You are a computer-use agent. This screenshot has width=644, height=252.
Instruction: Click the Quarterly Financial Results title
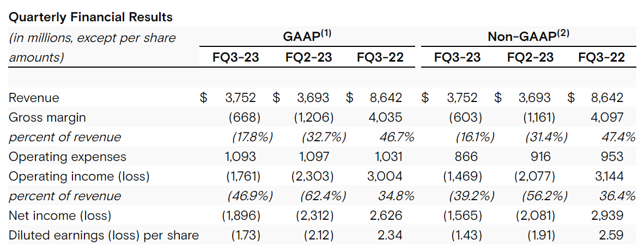[90, 17]
